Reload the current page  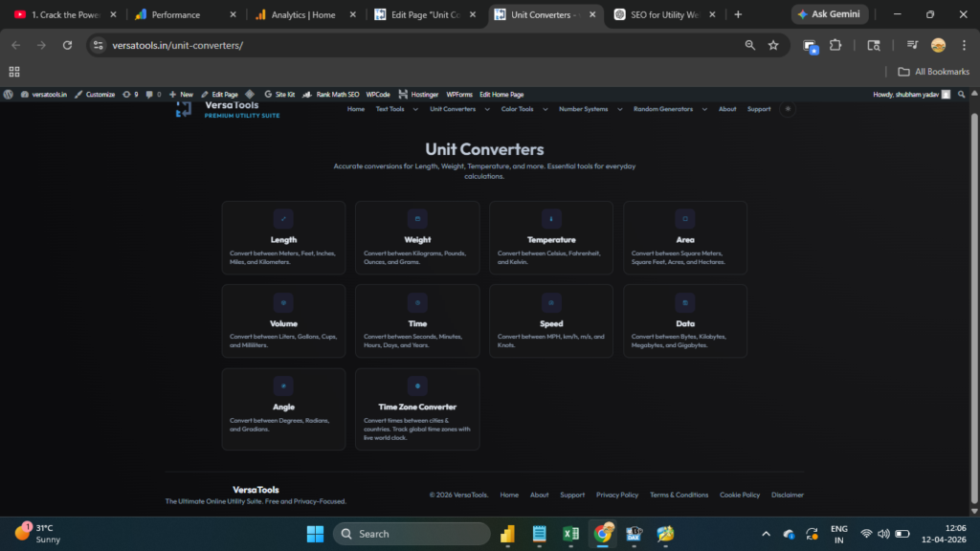click(x=67, y=45)
